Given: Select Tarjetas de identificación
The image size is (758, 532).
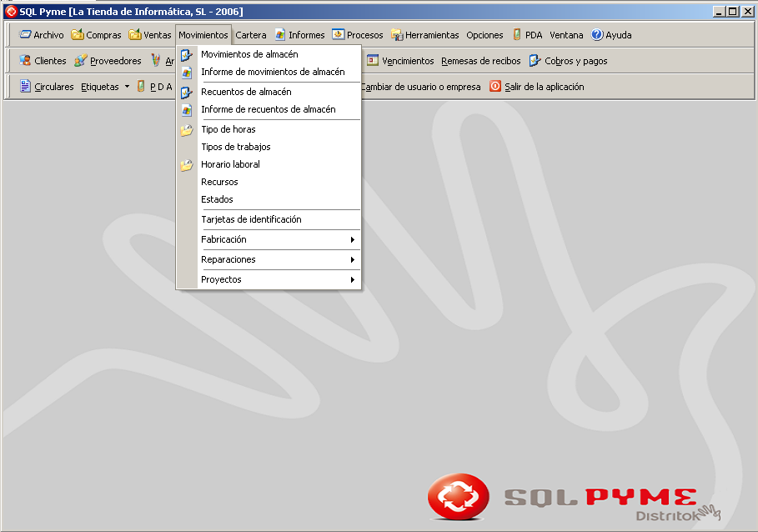Looking at the screenshot, I should point(251,219).
